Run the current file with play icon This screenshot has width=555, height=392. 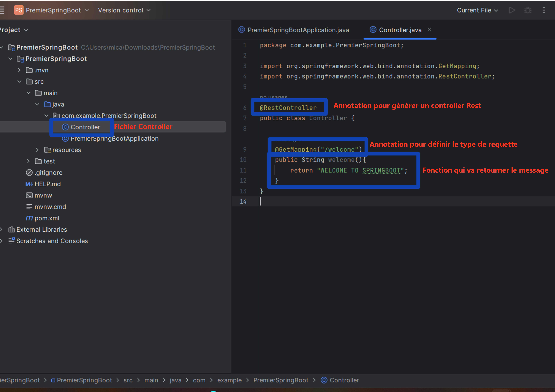click(x=512, y=10)
